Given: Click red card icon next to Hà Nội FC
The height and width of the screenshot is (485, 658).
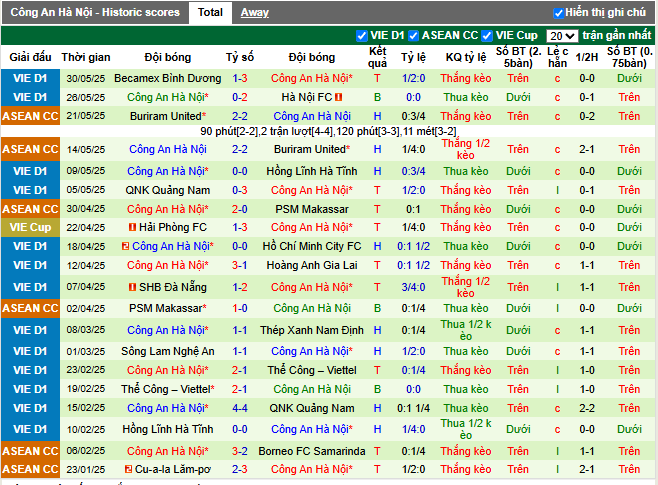Looking at the screenshot, I should (x=339, y=97).
